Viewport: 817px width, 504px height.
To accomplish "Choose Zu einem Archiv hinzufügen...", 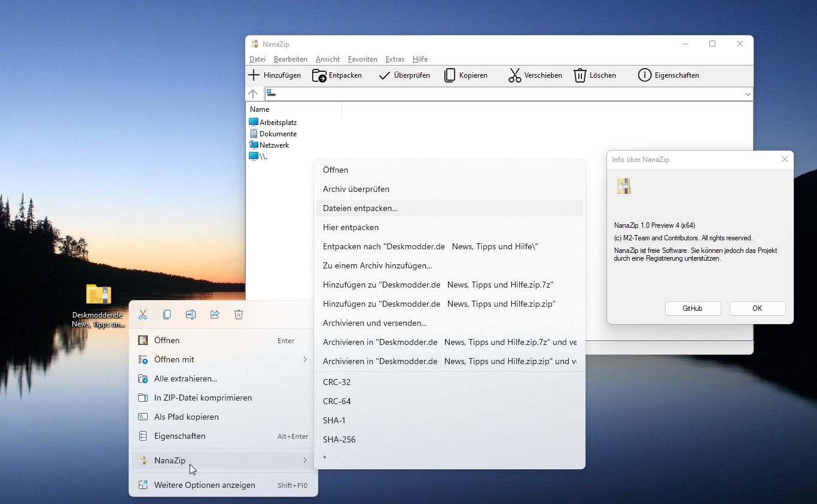I will (x=449, y=265).
